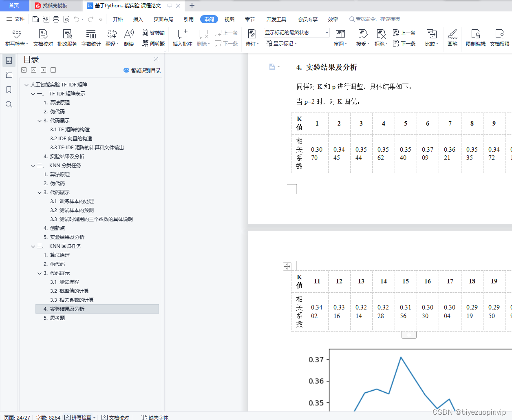Click the print preview icon
The height and width of the screenshot is (420, 512).
pyautogui.click(x=66, y=19)
